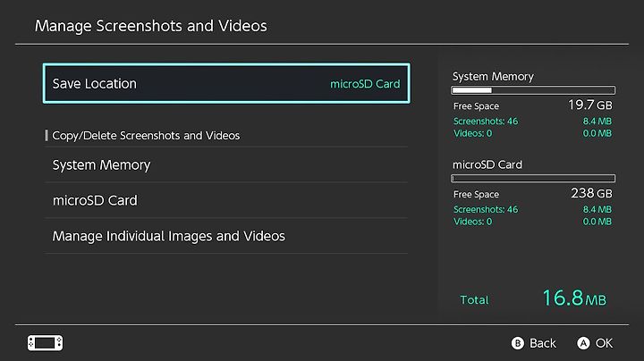
Task: Select System Memory under Copy/Delete
Action: pos(226,165)
